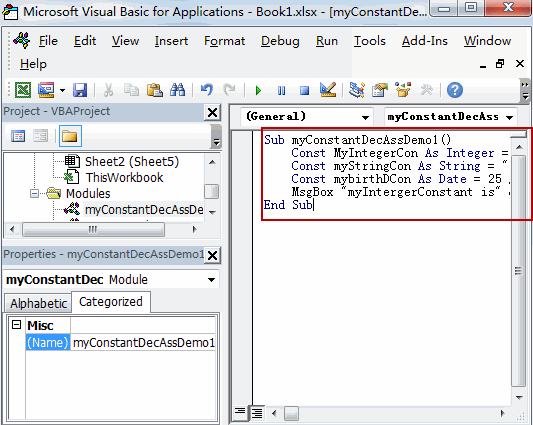Open the Debug menu

(280, 41)
